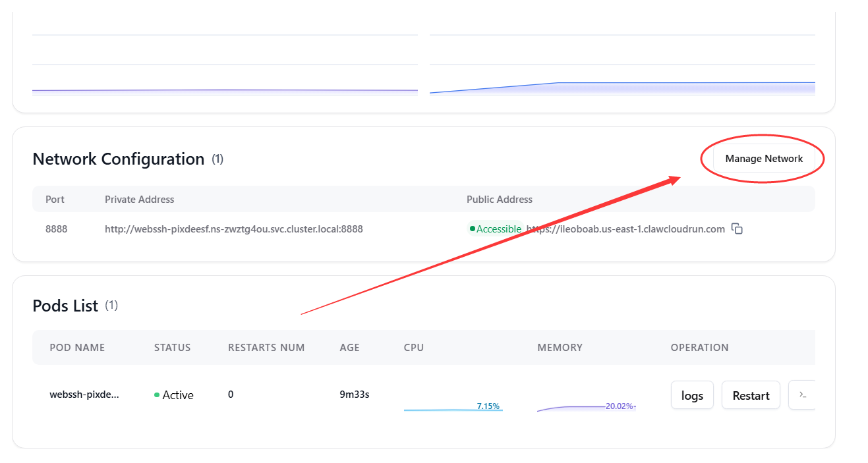Open the Manage Network settings

764,159
